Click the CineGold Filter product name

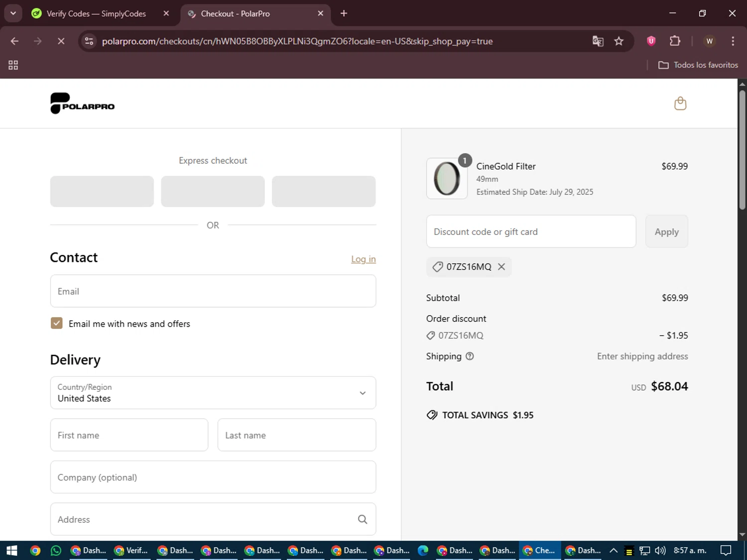pos(506,166)
